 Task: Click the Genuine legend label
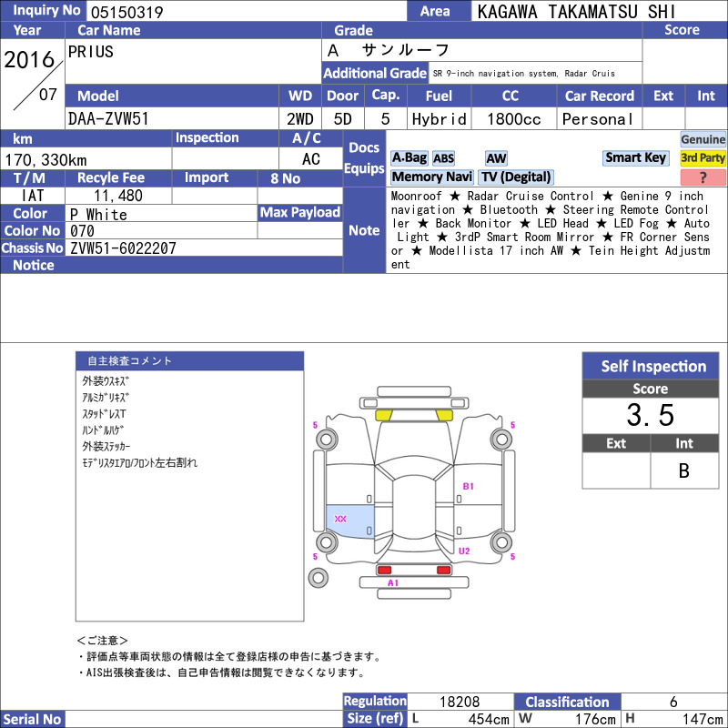[x=703, y=140]
